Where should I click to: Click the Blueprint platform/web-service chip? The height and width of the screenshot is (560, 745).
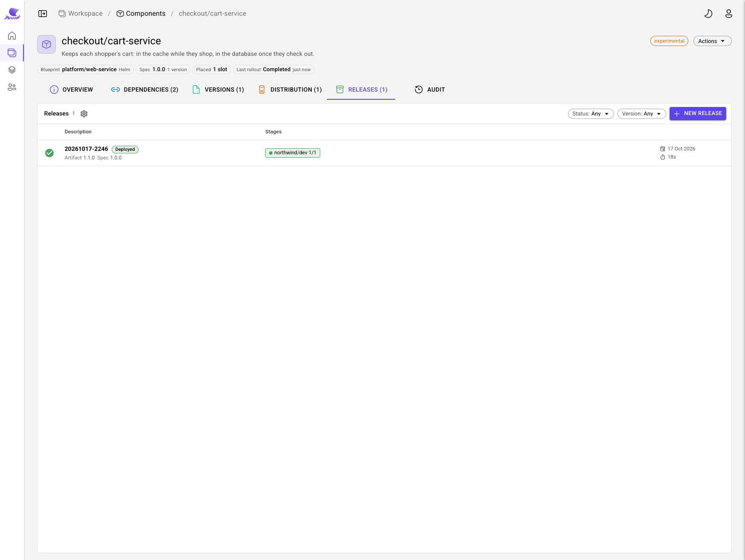point(85,69)
